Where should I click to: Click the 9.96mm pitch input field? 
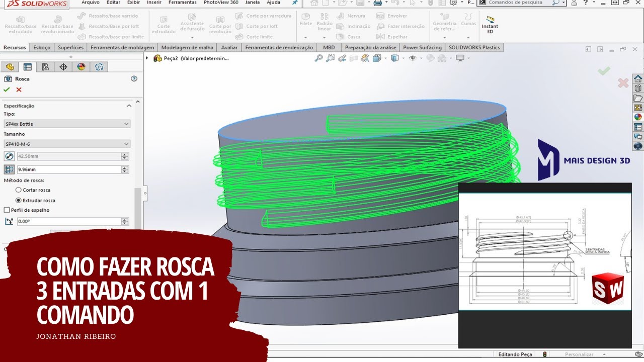(x=69, y=170)
